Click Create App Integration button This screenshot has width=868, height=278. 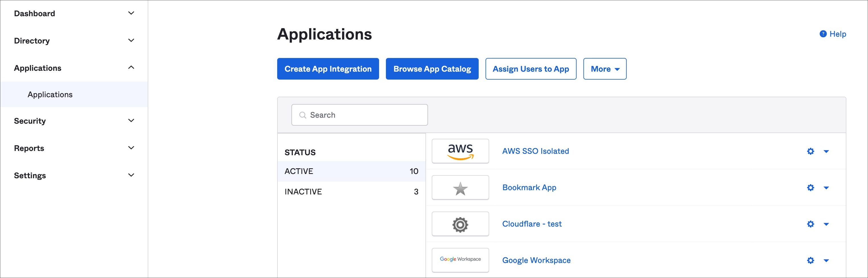tap(328, 69)
